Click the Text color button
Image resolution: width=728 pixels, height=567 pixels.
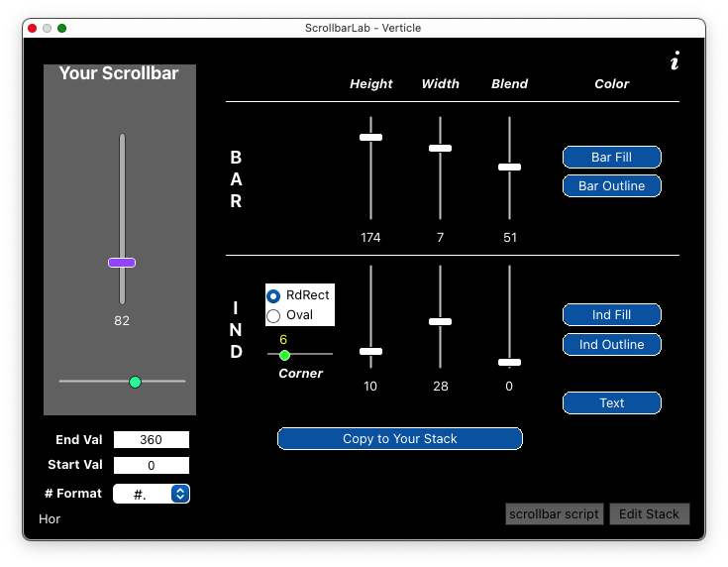coord(611,402)
